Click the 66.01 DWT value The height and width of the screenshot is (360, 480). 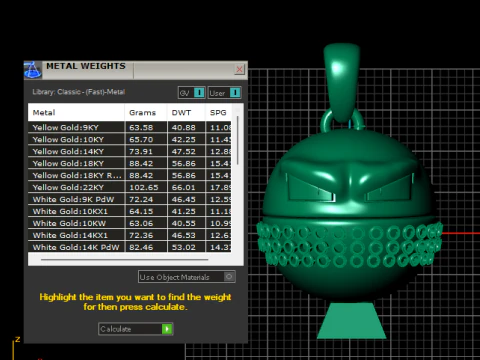tap(184, 188)
